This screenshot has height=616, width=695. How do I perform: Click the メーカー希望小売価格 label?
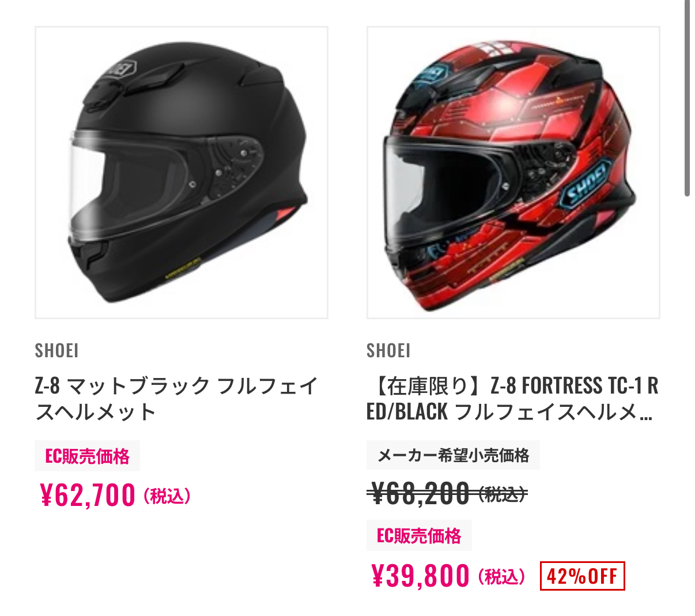pyautogui.click(x=453, y=455)
